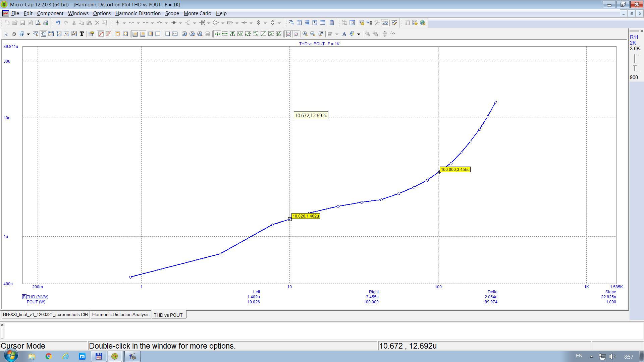Select the Pan hand tool
The width and height of the screenshot is (644, 362).
tap(14, 34)
